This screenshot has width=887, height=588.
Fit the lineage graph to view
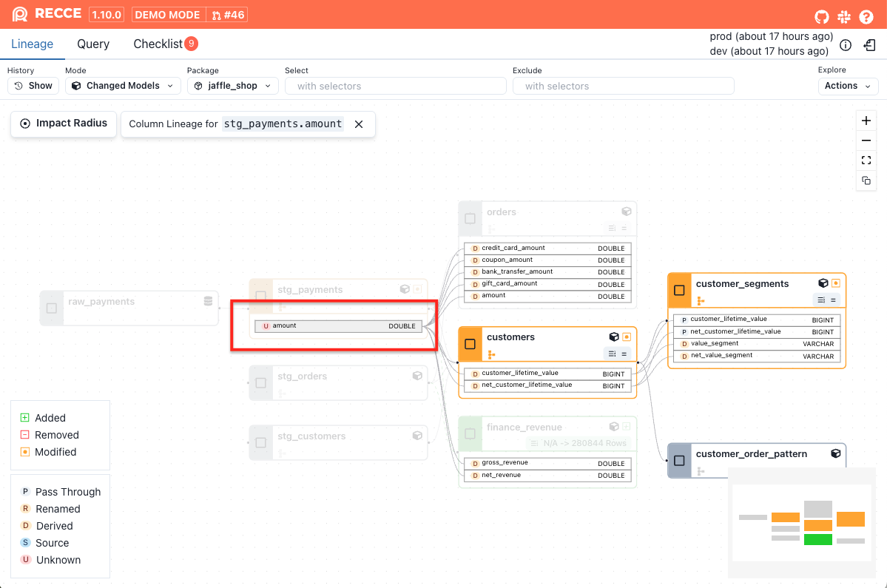866,160
